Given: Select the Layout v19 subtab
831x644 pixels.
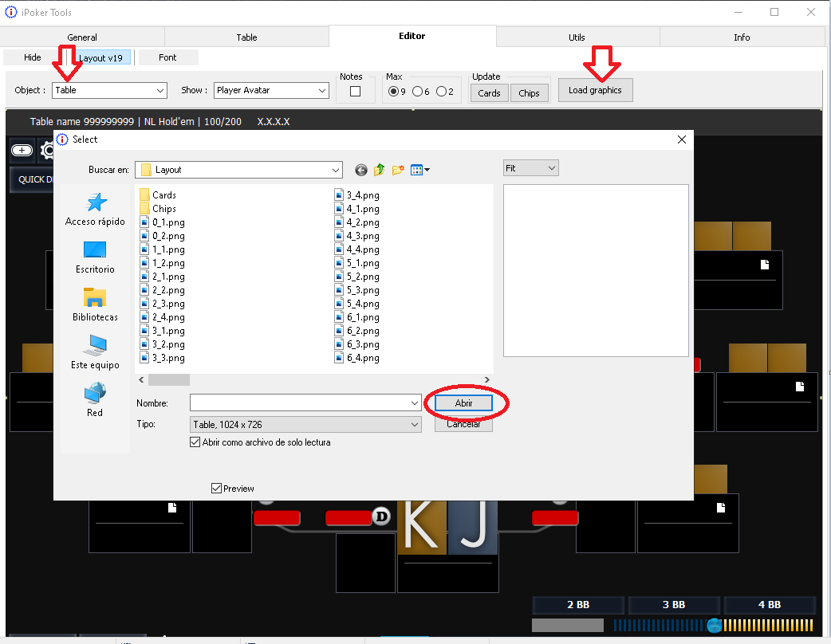Looking at the screenshot, I should pos(100,57).
